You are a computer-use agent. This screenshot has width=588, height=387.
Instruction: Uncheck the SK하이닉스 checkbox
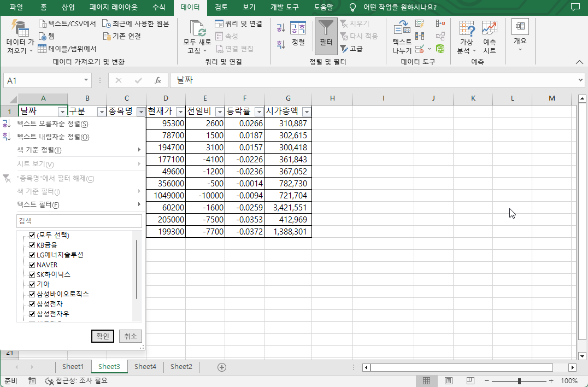[x=32, y=274]
